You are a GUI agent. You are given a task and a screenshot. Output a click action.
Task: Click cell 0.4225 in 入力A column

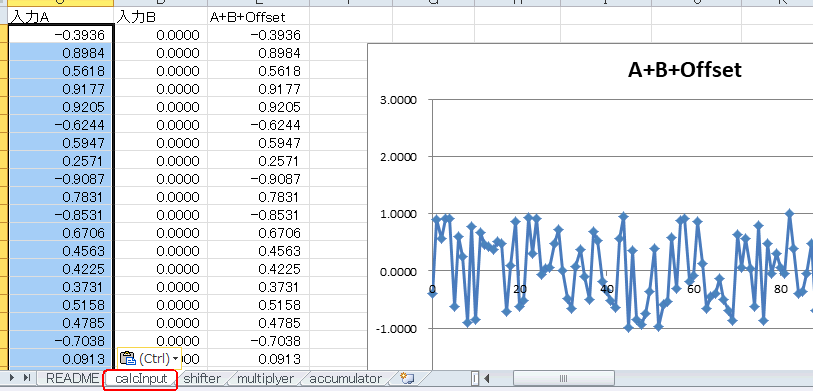(61, 269)
